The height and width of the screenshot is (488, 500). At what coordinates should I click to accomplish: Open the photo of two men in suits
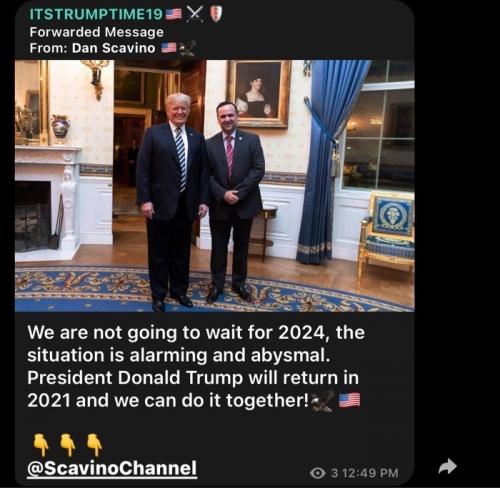click(x=215, y=186)
